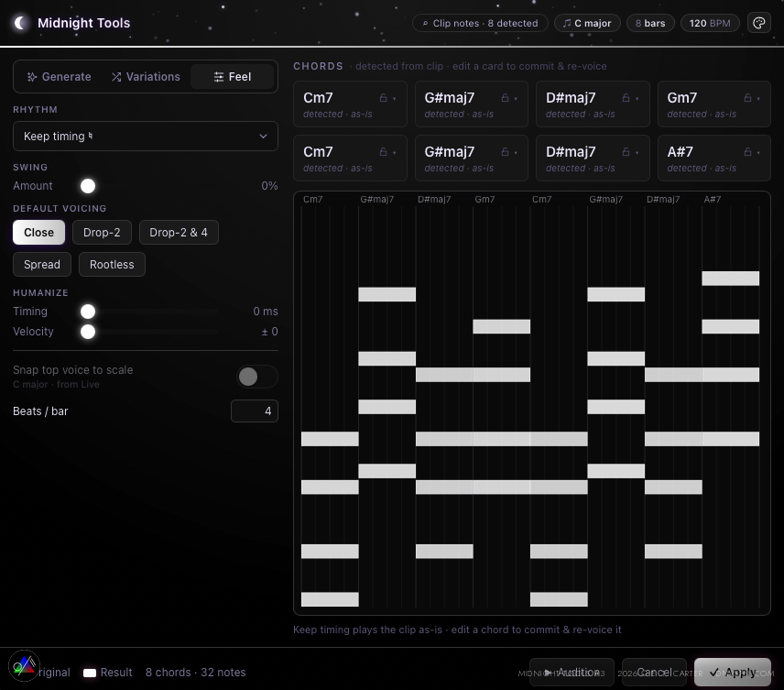Click the CHORDS section heading

tap(318, 66)
